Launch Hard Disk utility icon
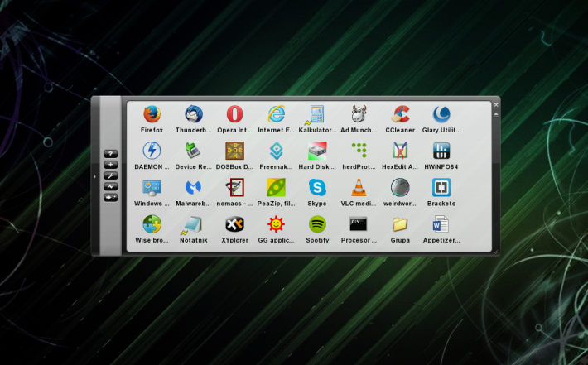Image resolution: width=588 pixels, height=365 pixels. click(317, 151)
